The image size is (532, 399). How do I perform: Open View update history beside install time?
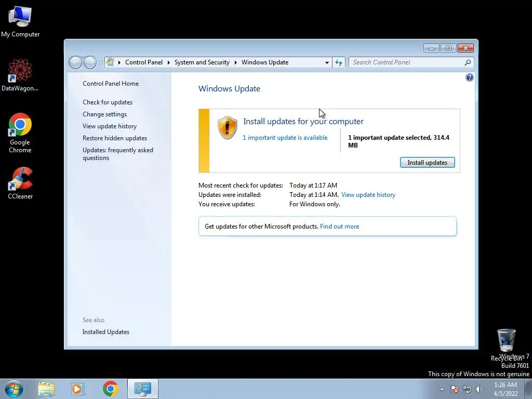click(x=368, y=195)
